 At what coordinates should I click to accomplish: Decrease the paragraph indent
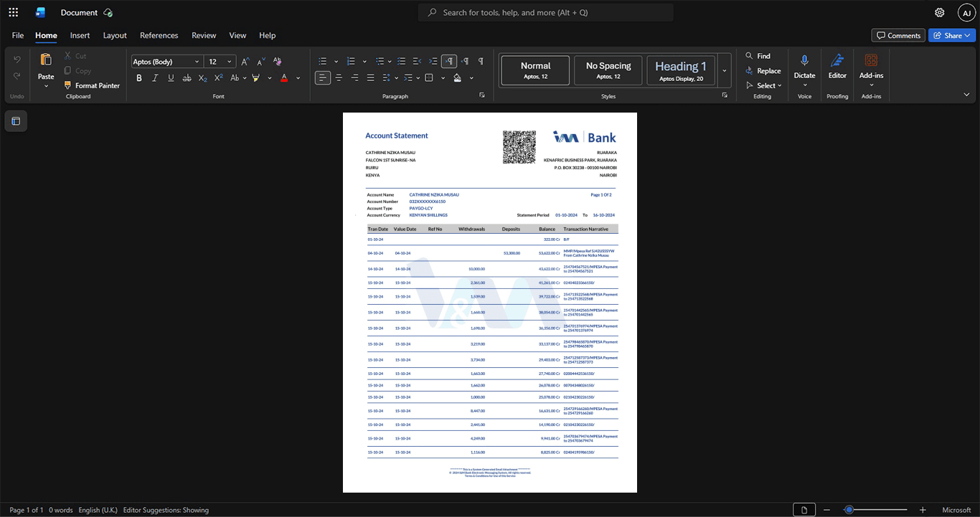point(418,62)
